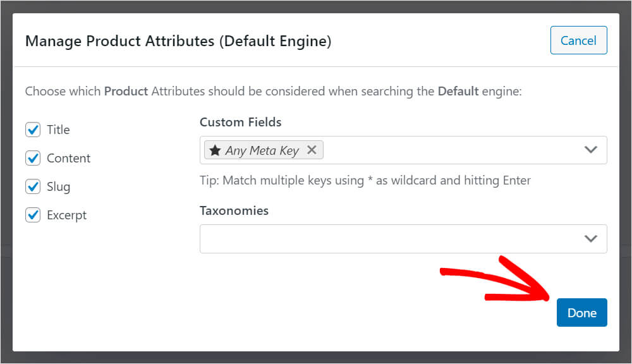Screen dimensions: 632x364
Task: Remove the Any Meta Key tag
Action: (x=311, y=150)
